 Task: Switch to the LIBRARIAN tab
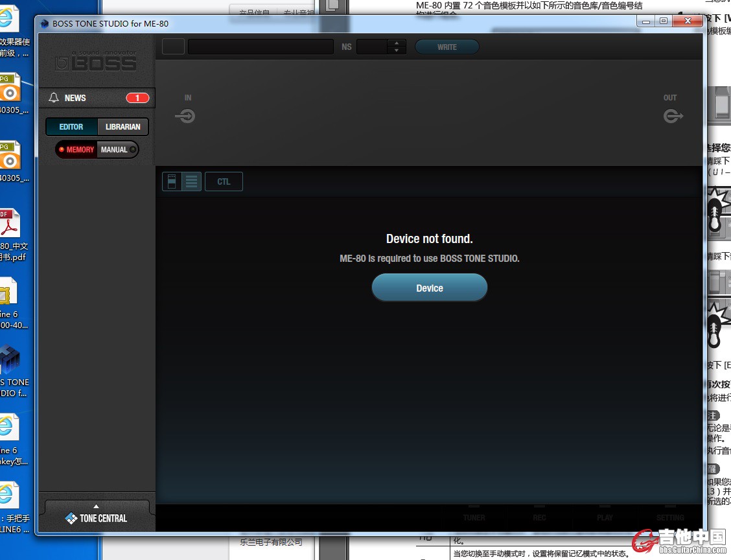coord(122,127)
